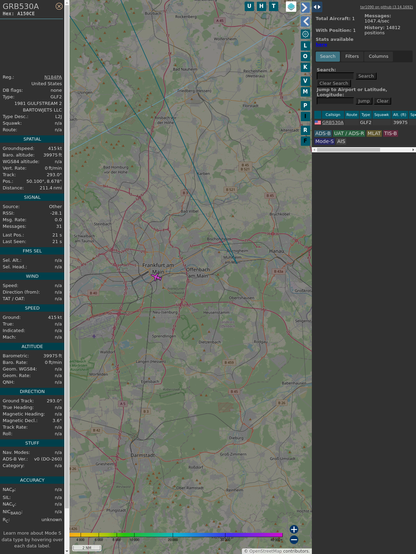Toggle sidebar width with double-arrow icon
The height and width of the screenshot is (554, 416).
[x=317, y=7]
